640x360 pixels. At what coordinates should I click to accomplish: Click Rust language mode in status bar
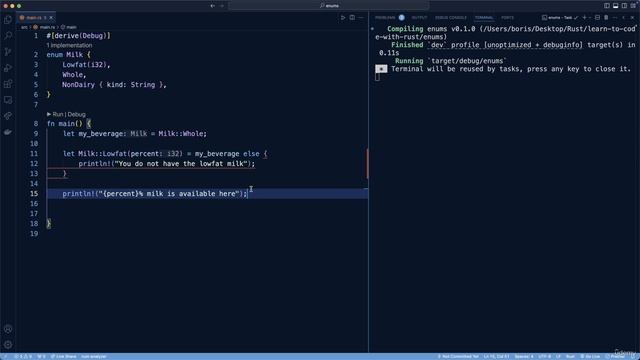(570, 356)
